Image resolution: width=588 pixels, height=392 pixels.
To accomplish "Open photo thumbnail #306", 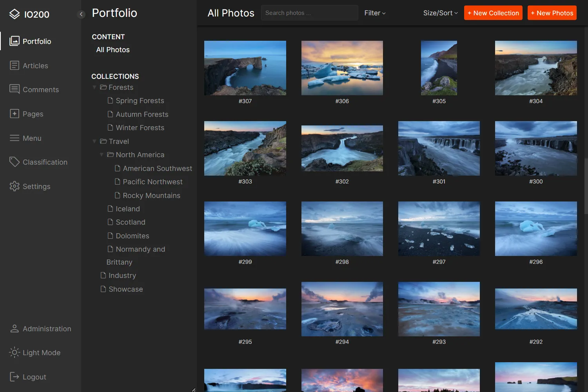I will pos(342,68).
